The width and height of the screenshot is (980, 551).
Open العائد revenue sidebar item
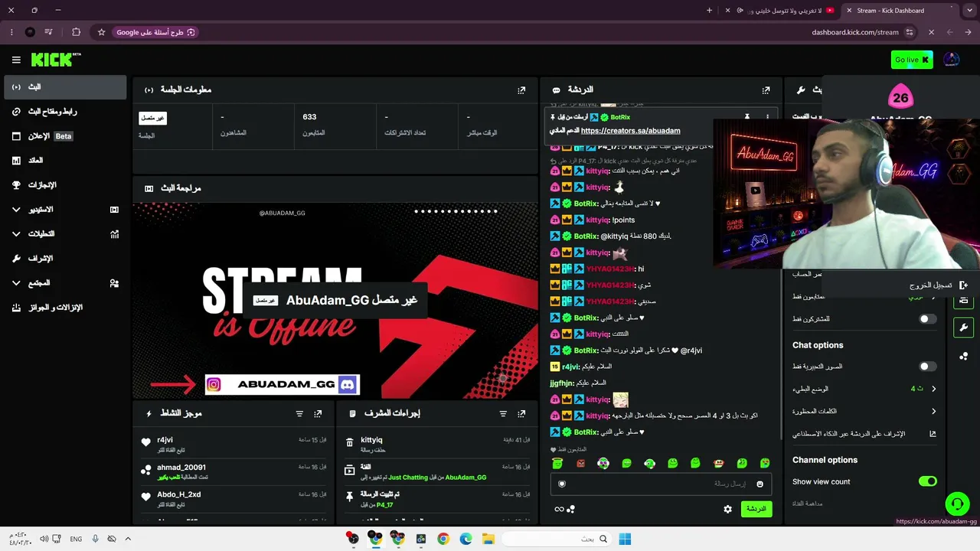pyautogui.click(x=64, y=161)
